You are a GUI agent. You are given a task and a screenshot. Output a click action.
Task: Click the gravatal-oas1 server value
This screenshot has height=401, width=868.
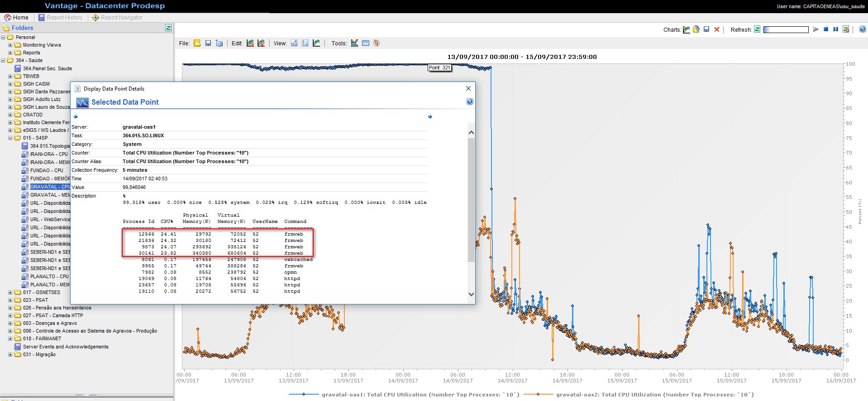tap(139, 127)
